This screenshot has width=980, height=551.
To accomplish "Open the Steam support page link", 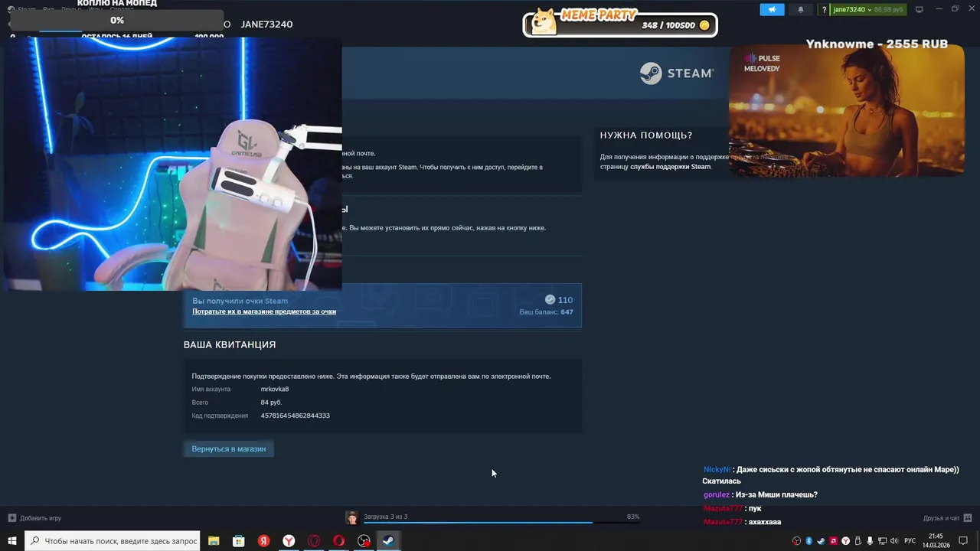I will point(670,167).
